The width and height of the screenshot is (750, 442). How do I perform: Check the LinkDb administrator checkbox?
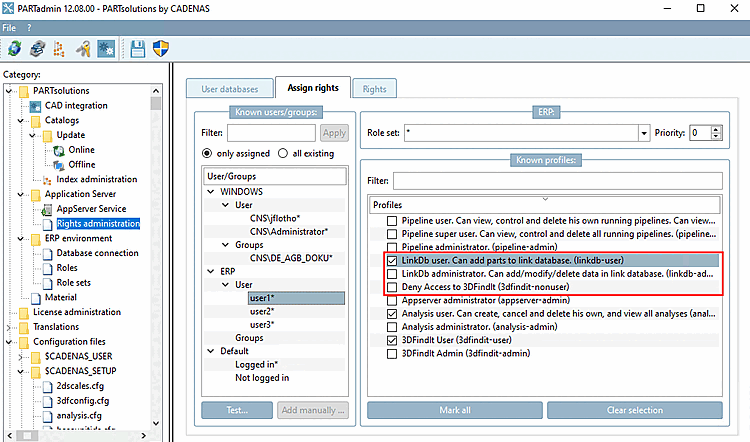(392, 274)
